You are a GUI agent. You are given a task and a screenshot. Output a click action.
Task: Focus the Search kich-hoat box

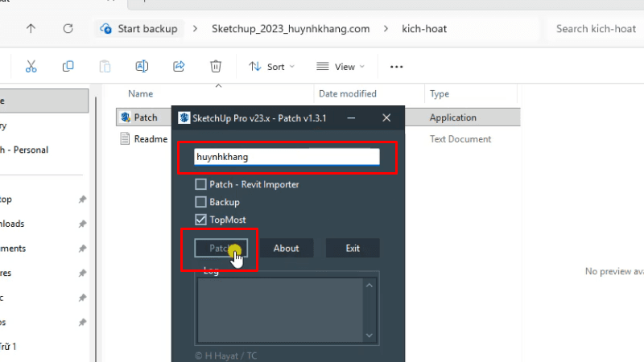point(596,29)
